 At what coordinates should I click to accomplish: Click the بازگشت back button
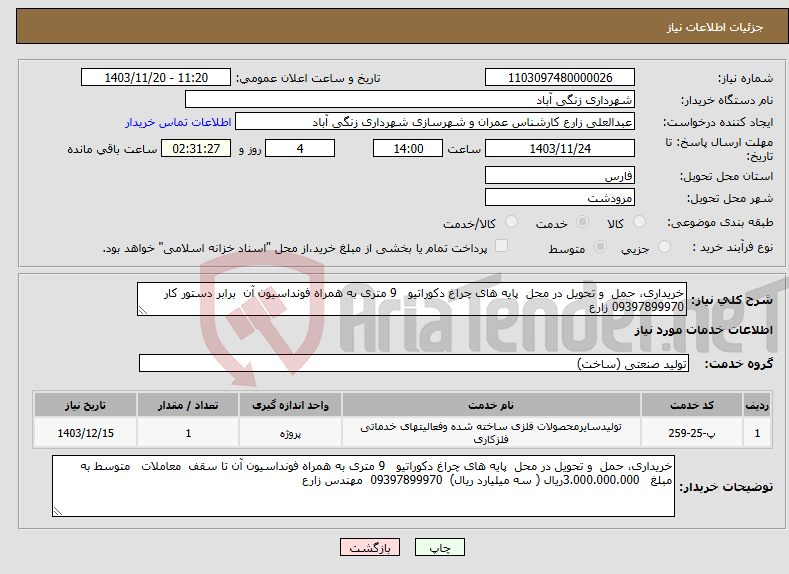click(370, 547)
